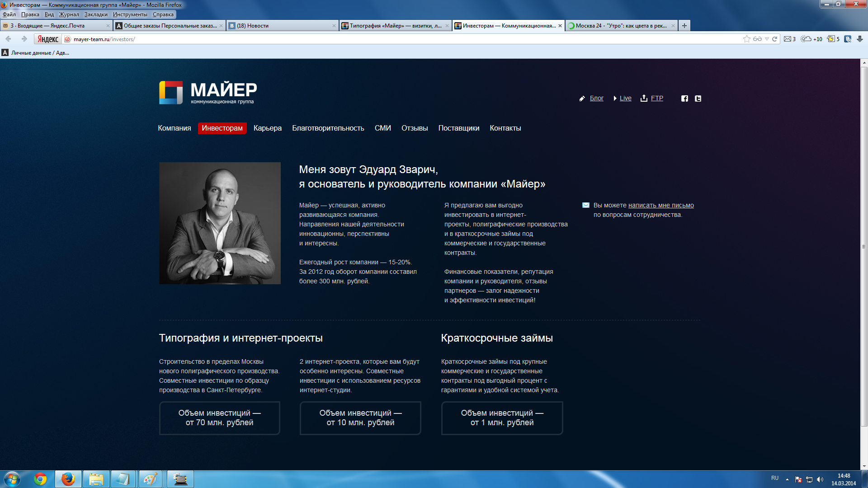This screenshot has width=868, height=488.
Task: Bookmark this page with the star icon
Action: click(x=746, y=39)
